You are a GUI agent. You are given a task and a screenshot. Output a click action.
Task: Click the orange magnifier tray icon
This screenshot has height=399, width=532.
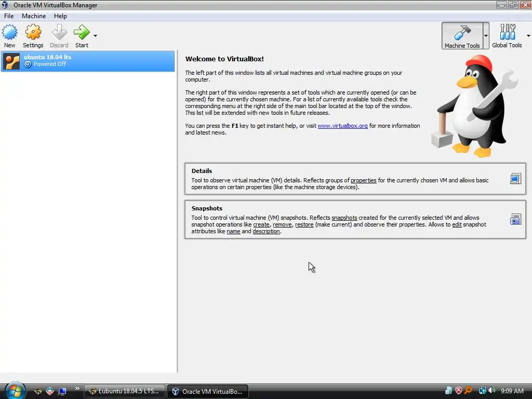468,391
